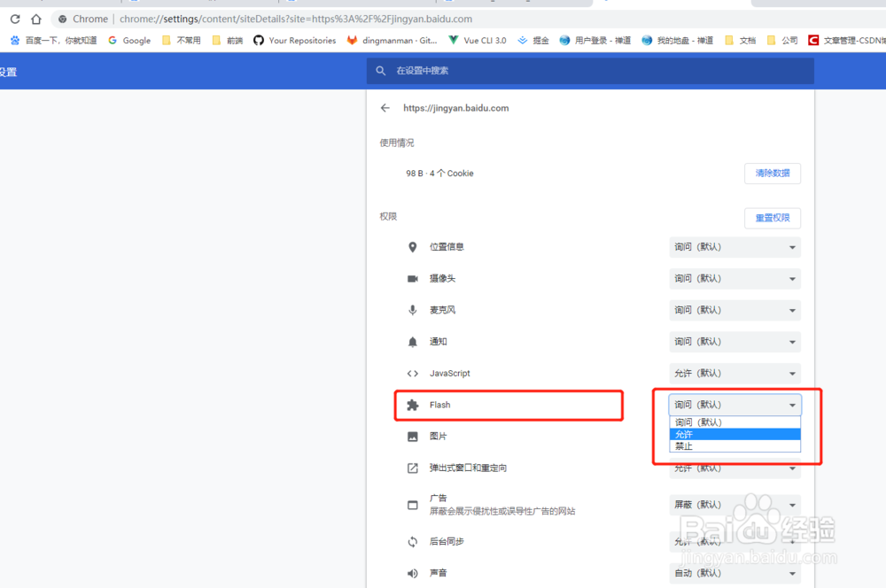The width and height of the screenshot is (886, 588).
Task: Click the 声音 speaker icon
Action: coord(412,573)
